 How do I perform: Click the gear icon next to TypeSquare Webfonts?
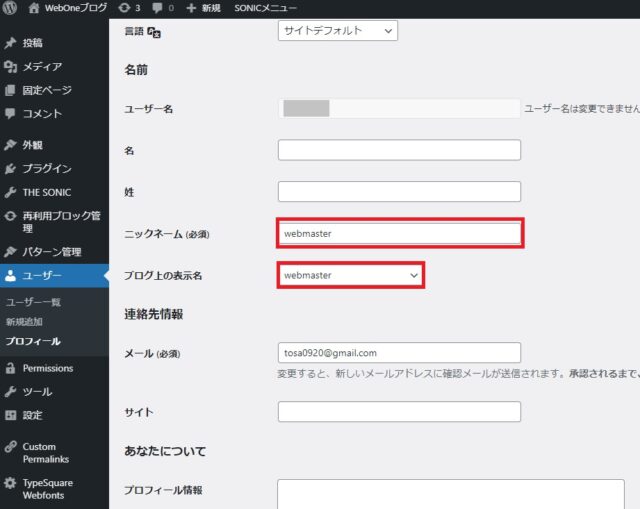pyautogui.click(x=10, y=483)
